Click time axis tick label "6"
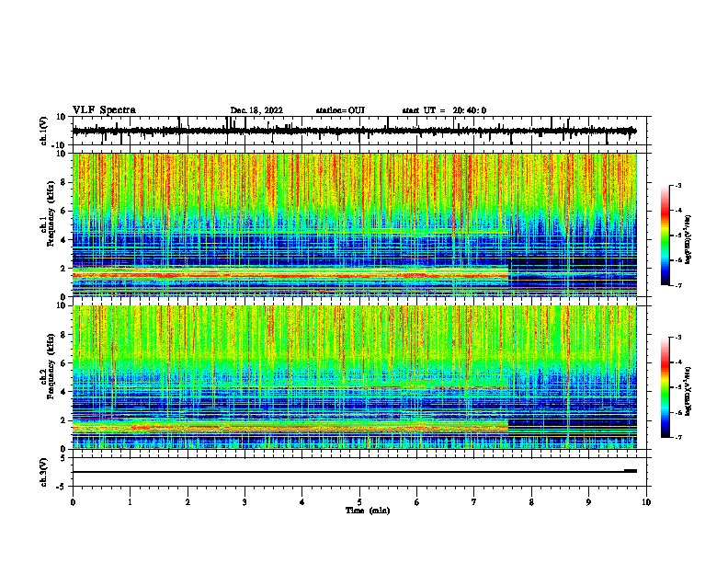The height and width of the screenshot is (563, 728). tap(417, 502)
